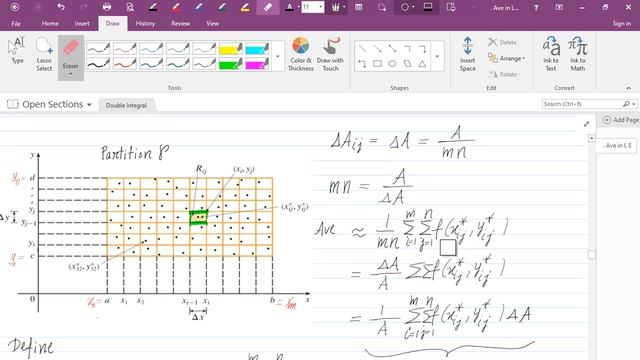Choose the magenta highlighter swatch
This screenshot has height=360, width=640.
click(257, 64)
